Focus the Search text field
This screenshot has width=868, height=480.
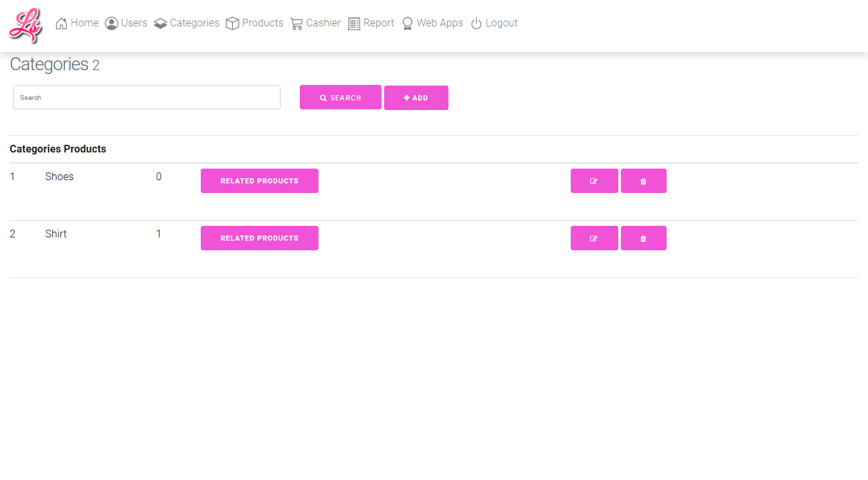147,97
